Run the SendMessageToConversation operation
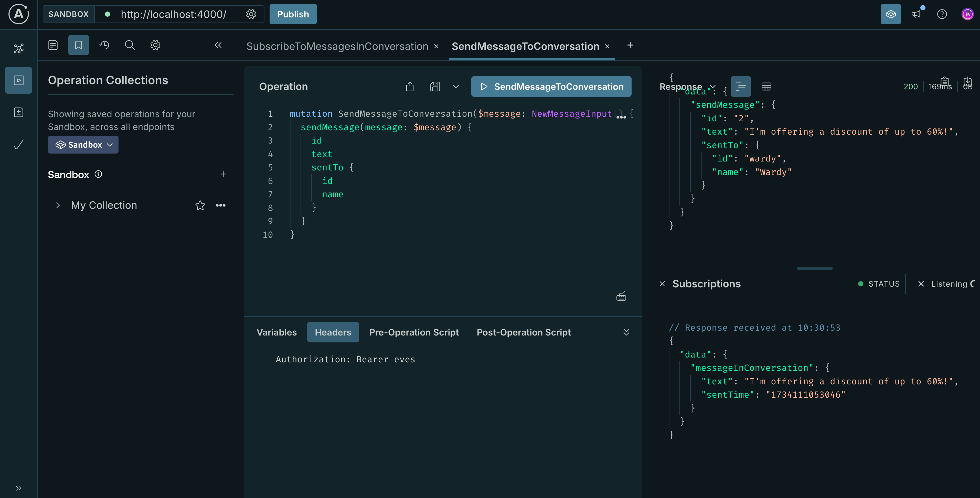Image resolution: width=980 pixels, height=498 pixels. (x=551, y=86)
